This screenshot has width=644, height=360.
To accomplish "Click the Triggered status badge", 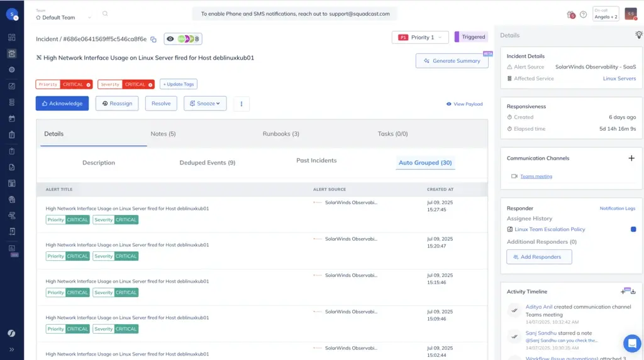I will click(x=471, y=37).
